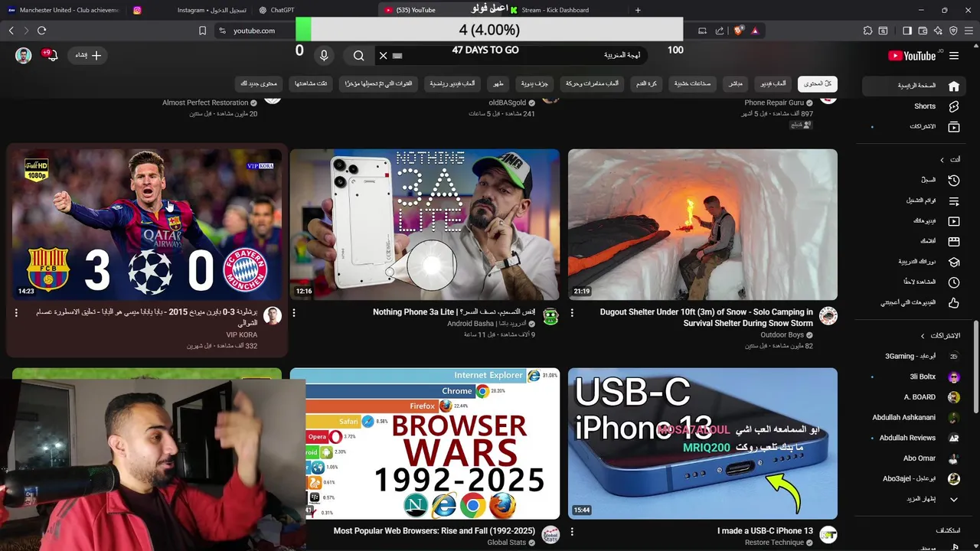Open the browser main menu

pos(969,31)
